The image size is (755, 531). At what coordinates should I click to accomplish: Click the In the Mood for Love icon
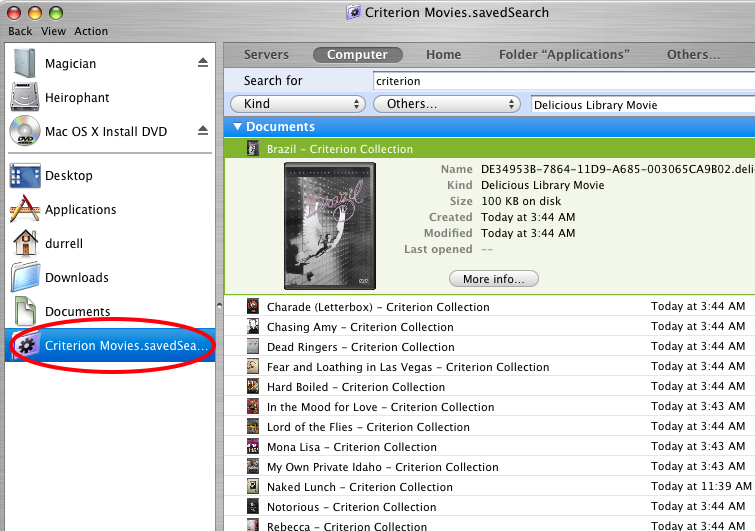tap(253, 406)
